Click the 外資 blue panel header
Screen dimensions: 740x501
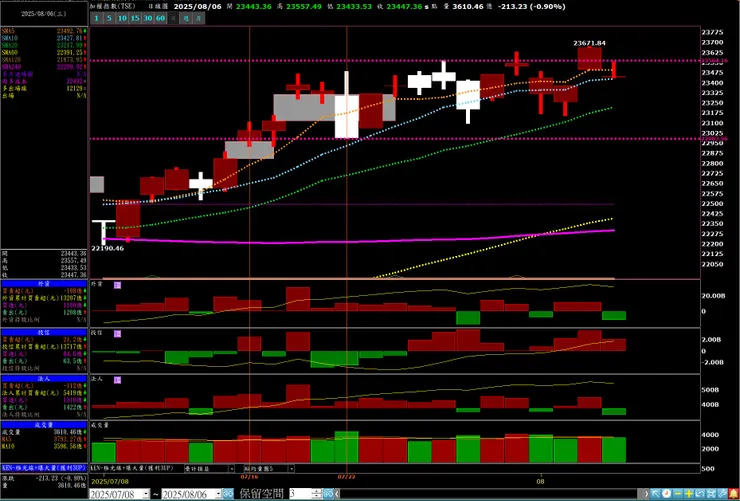coord(44,284)
